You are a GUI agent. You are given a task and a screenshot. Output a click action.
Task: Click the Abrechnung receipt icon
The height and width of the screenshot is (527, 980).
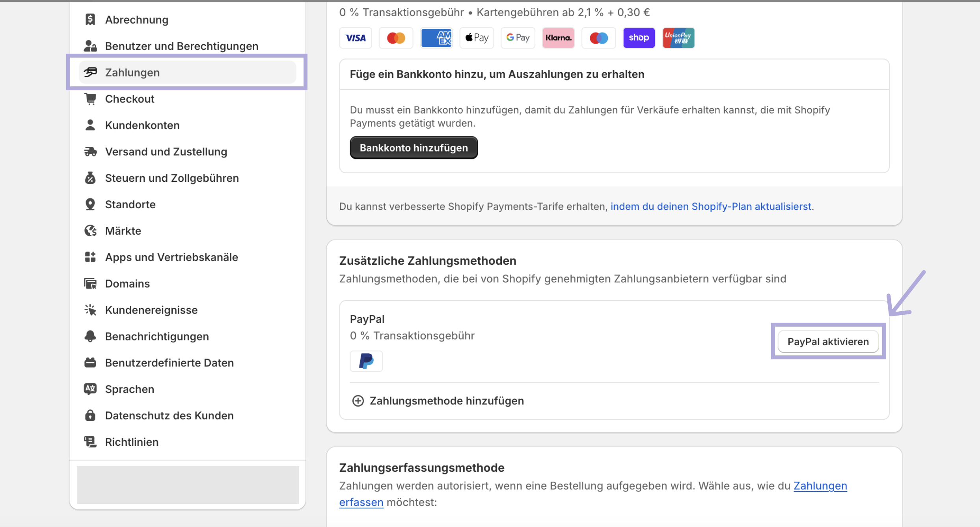[x=90, y=19]
